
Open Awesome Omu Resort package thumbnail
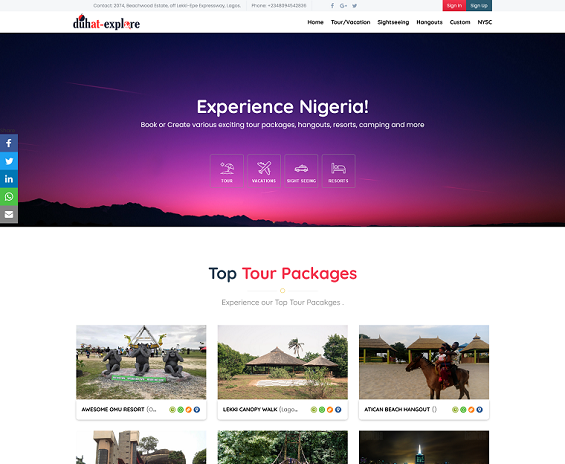tap(141, 362)
